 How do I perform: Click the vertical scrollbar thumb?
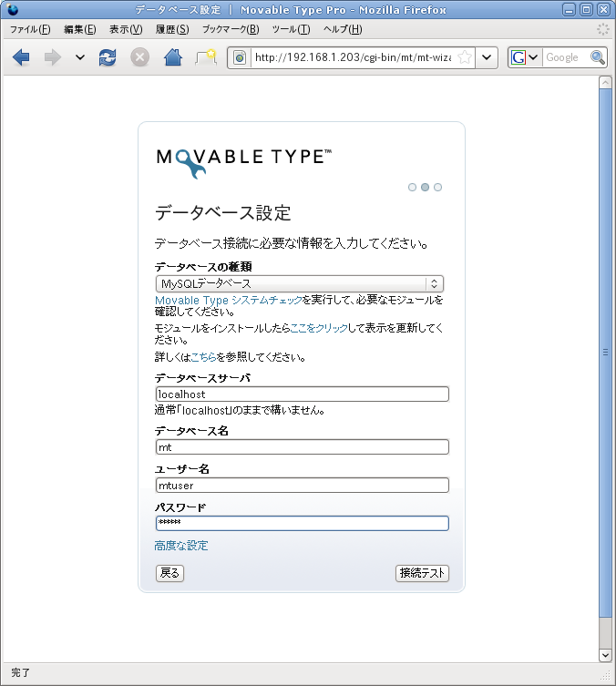point(605,353)
